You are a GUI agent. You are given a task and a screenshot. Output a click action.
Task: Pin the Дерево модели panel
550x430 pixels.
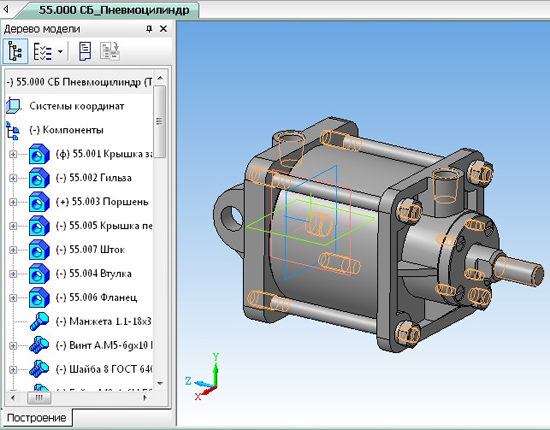(149, 29)
